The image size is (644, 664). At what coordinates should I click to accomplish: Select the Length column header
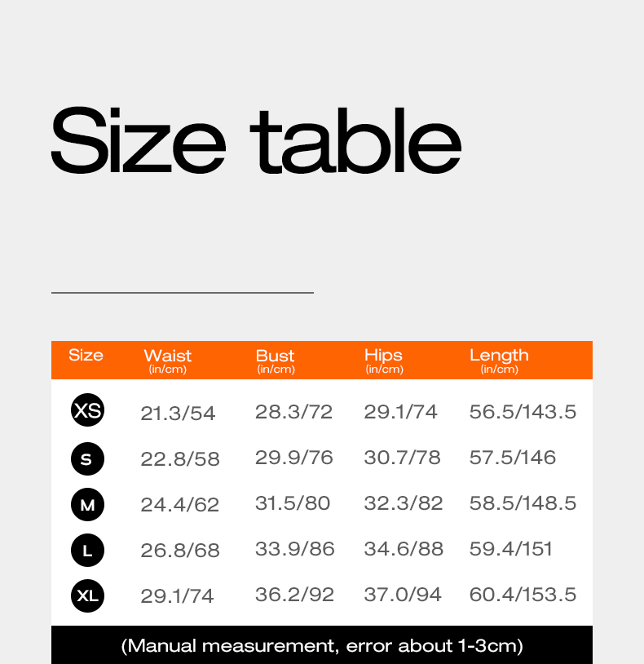pos(499,360)
